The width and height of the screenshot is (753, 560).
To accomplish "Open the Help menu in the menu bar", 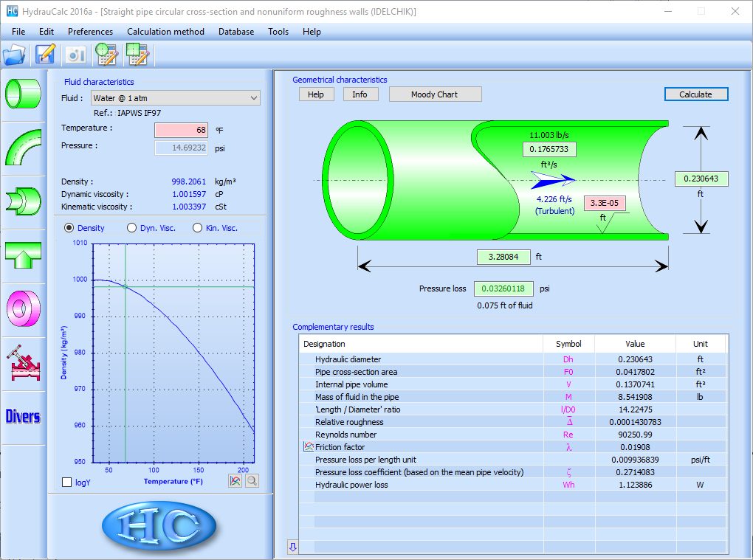I will [312, 32].
